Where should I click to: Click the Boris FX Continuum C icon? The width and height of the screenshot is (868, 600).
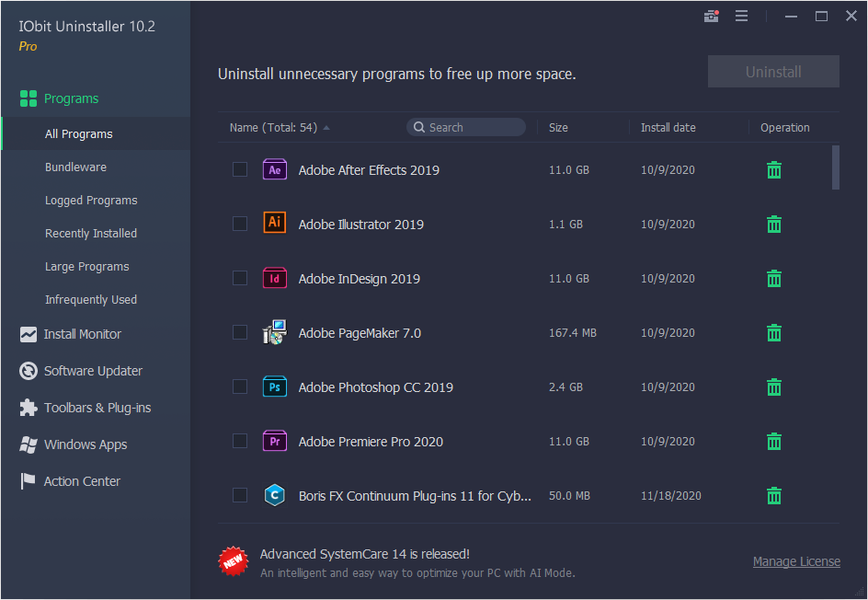pyautogui.click(x=275, y=495)
